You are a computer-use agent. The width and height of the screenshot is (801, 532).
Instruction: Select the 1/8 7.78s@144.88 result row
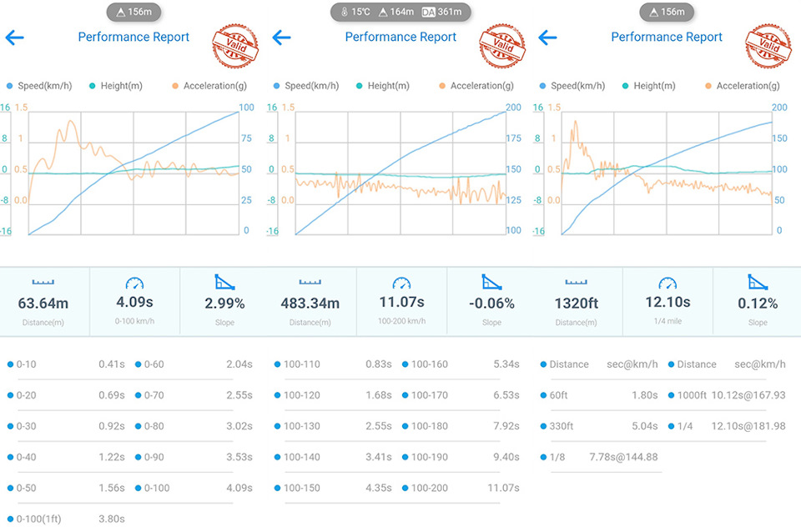[599, 457]
